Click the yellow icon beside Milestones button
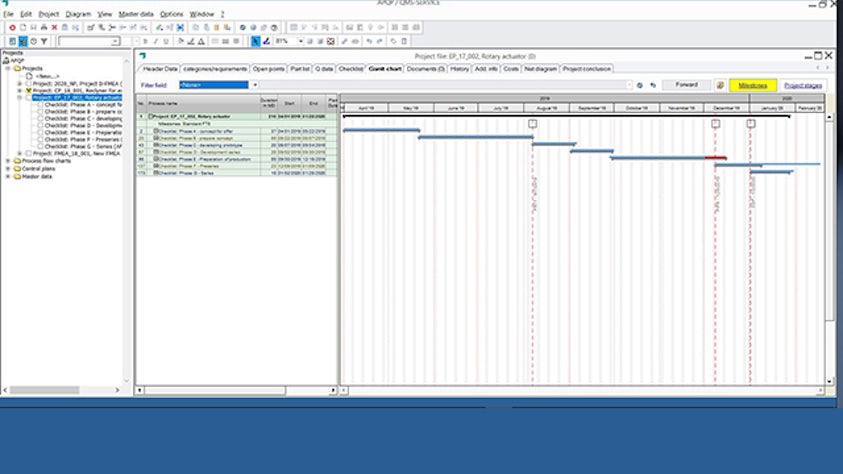Viewport: 843px width, 474px height. (x=720, y=85)
